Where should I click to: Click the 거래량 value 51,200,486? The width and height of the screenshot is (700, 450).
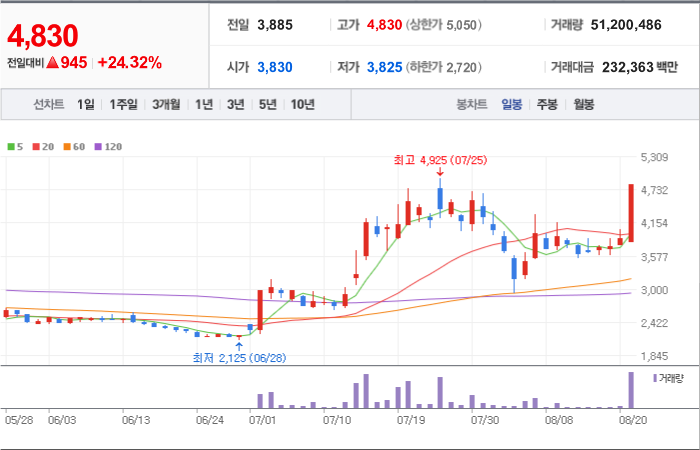pos(626,25)
